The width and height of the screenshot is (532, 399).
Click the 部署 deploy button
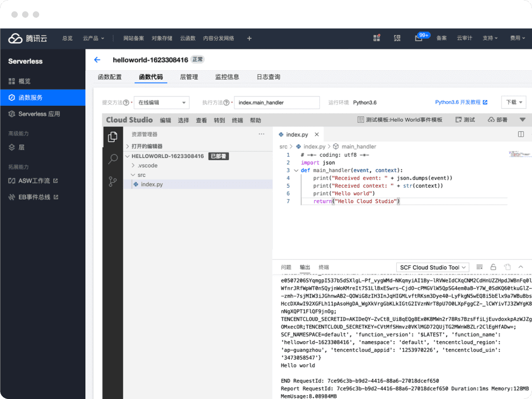[x=498, y=120]
